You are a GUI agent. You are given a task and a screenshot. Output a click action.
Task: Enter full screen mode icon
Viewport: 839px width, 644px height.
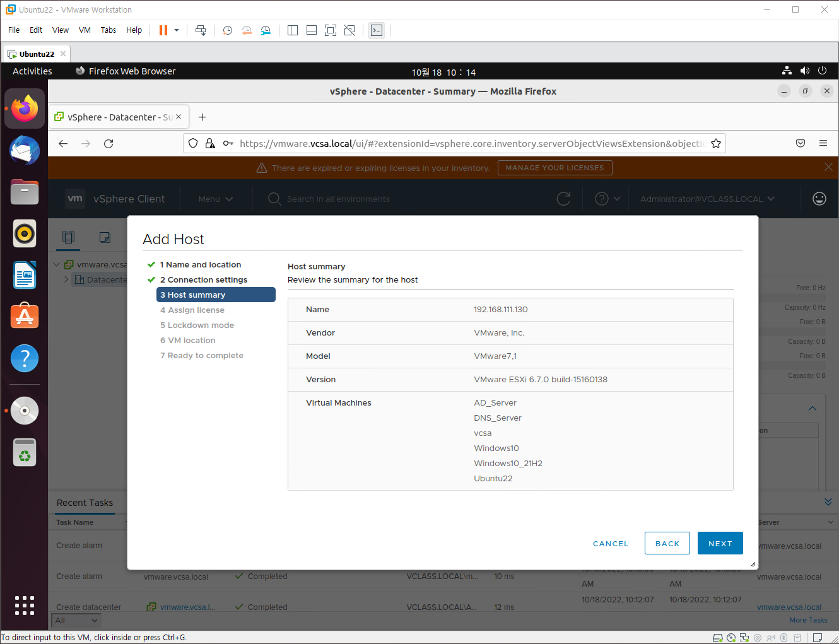click(x=331, y=30)
